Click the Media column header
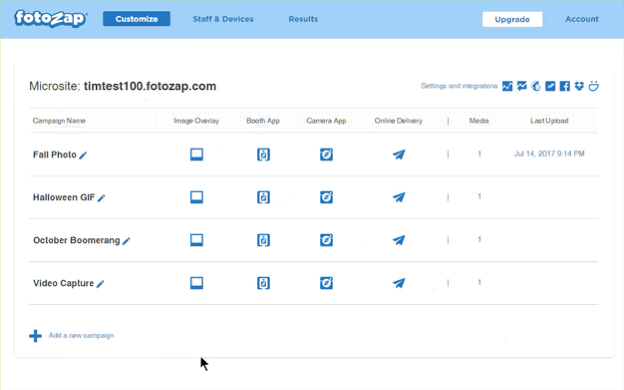 (479, 121)
